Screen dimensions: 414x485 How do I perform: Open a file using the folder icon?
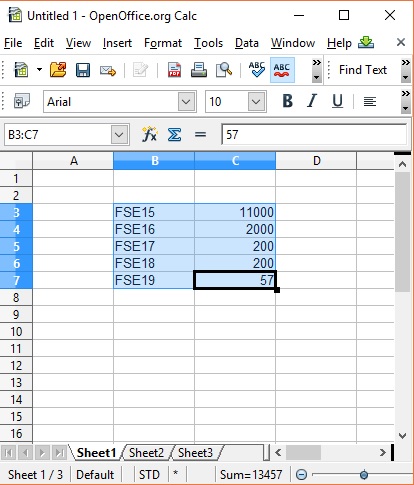(x=58, y=70)
